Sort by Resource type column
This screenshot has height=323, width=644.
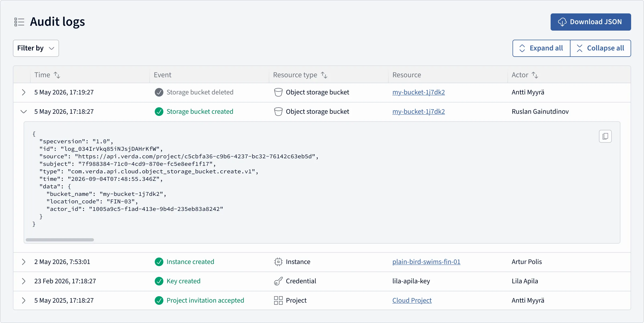pos(324,75)
